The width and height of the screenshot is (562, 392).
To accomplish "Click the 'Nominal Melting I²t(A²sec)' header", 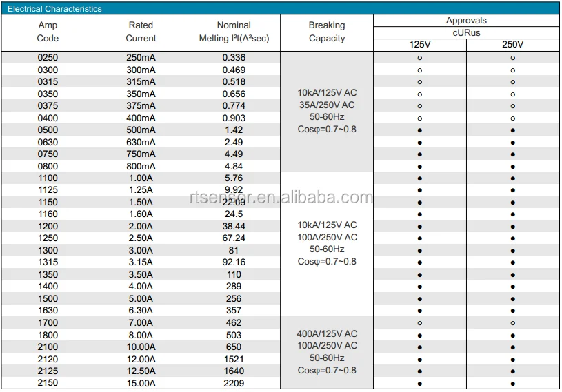I will point(234,32).
